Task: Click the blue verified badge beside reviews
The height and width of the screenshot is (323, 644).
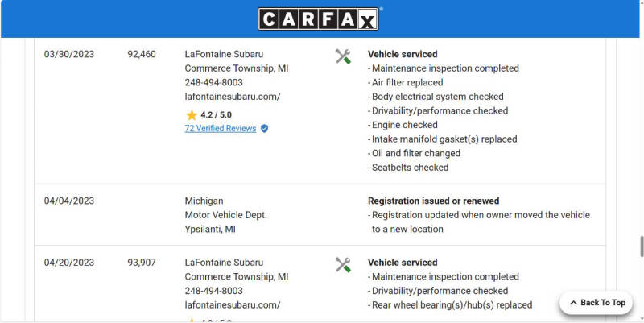Action: pos(264,129)
